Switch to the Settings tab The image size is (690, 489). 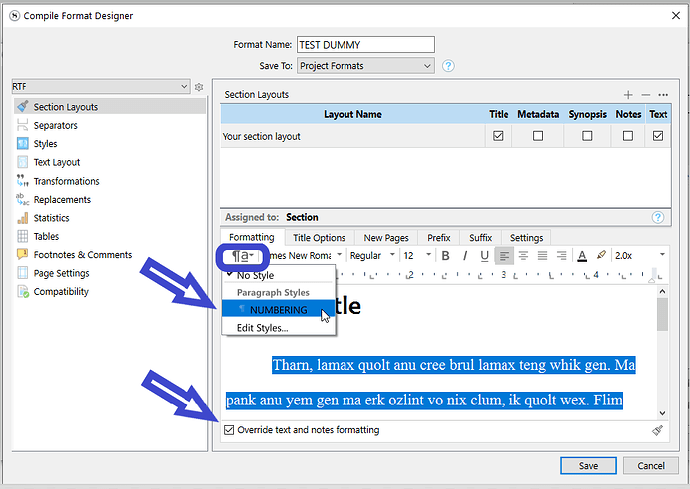pyautogui.click(x=526, y=238)
